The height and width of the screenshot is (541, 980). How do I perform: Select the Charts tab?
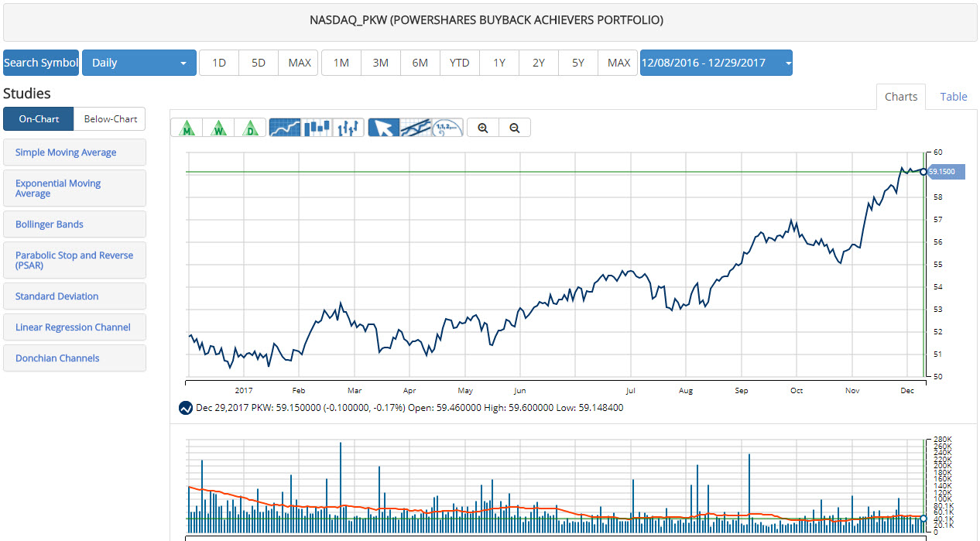[x=900, y=97]
